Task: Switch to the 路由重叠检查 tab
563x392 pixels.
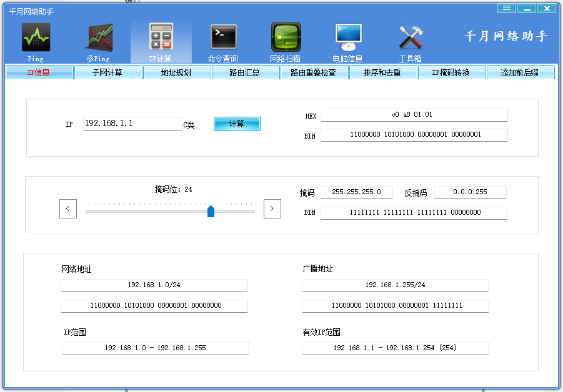Action: click(314, 72)
